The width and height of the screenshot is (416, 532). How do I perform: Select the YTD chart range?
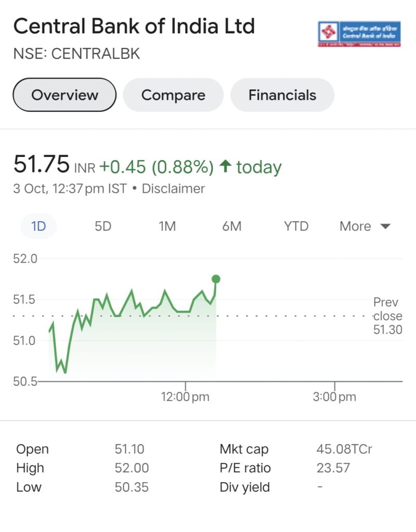click(x=296, y=227)
